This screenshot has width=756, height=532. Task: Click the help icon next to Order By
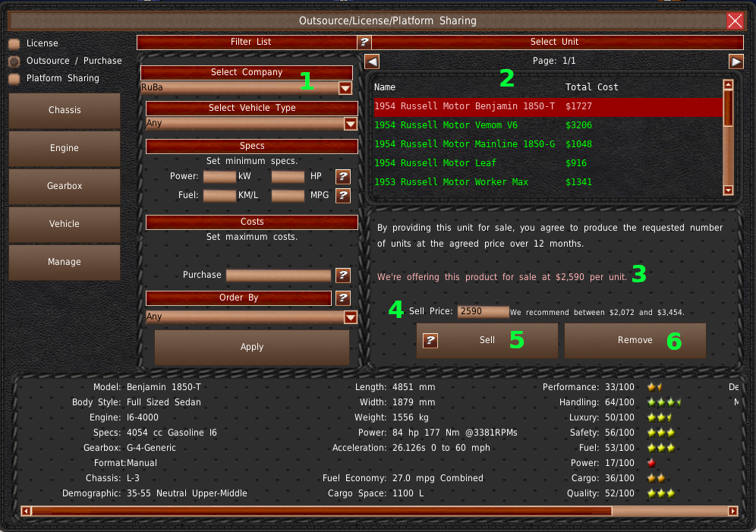click(343, 298)
